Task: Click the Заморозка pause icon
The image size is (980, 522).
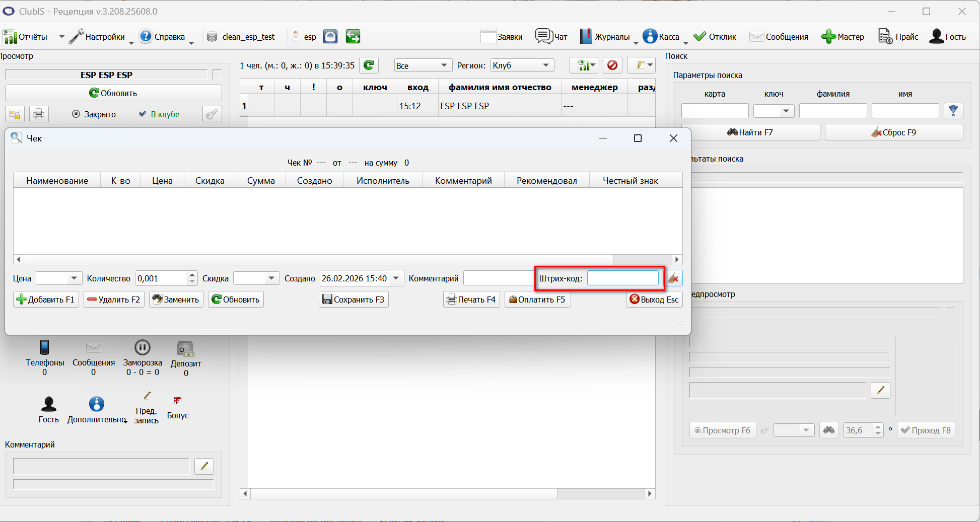Action: pos(143,347)
